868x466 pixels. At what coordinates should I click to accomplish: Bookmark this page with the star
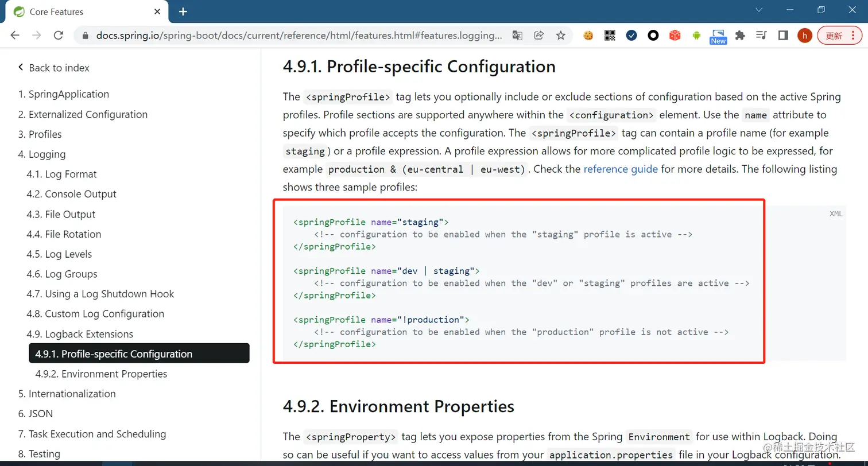click(x=561, y=36)
